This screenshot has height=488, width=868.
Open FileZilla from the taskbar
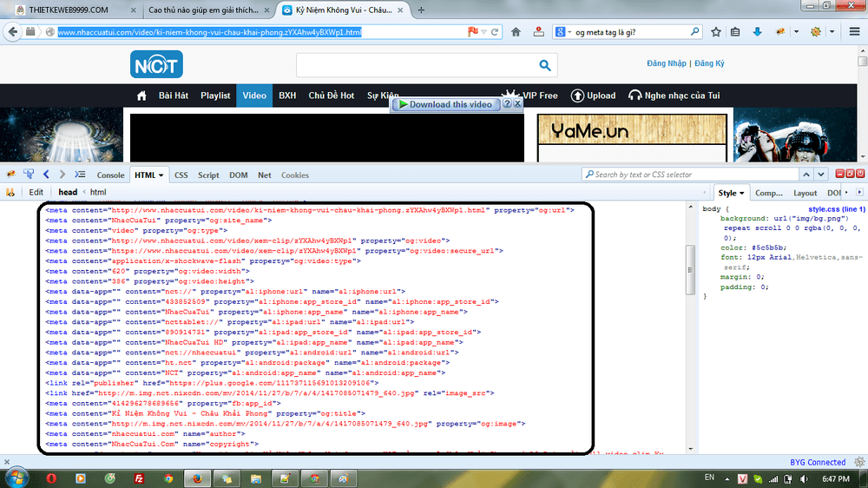[x=139, y=478]
